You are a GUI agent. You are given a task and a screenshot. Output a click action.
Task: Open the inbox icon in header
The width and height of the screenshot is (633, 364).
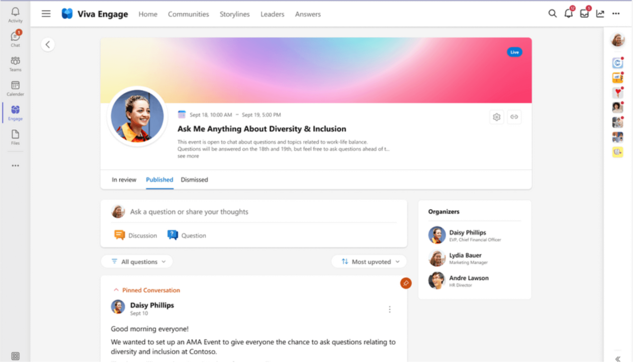click(584, 13)
